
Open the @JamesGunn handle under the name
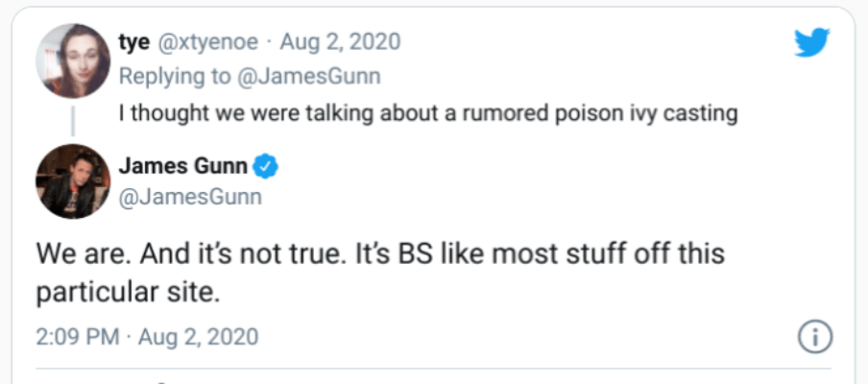(x=190, y=198)
